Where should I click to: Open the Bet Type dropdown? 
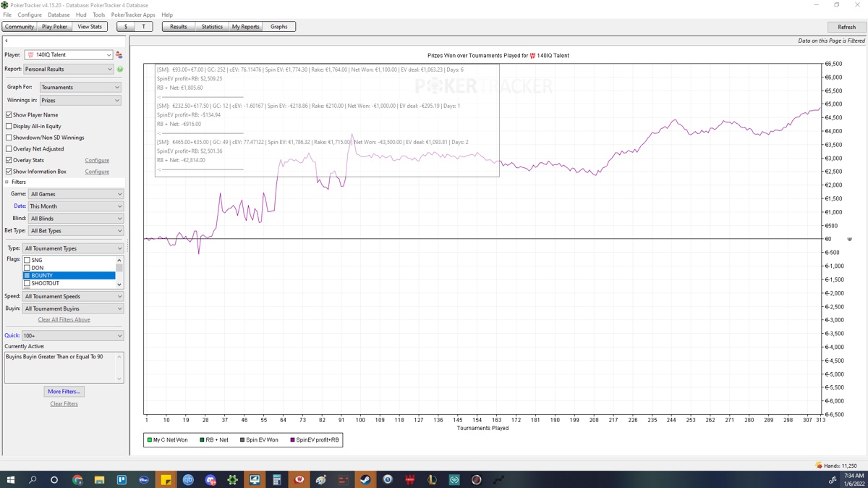(x=76, y=231)
